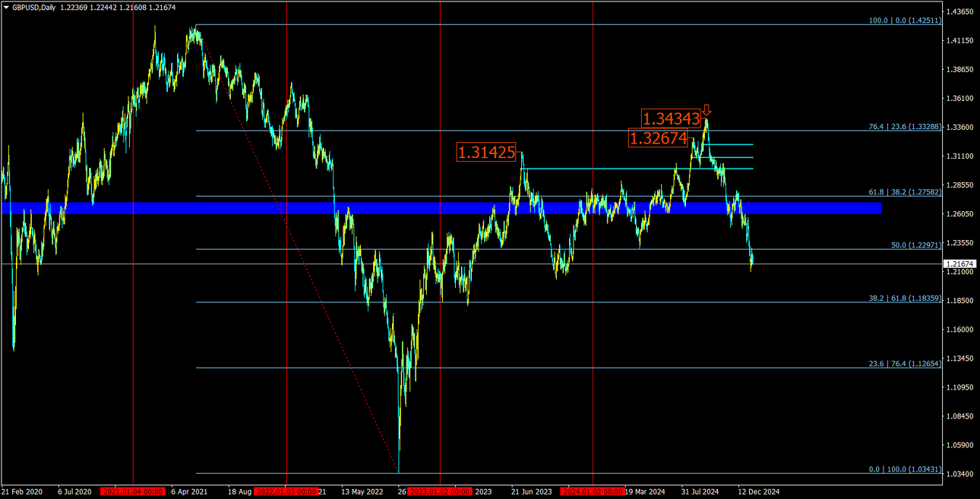Click the 21 Jun 2023 time axis label
The height and width of the screenshot is (499, 980).
[532, 492]
